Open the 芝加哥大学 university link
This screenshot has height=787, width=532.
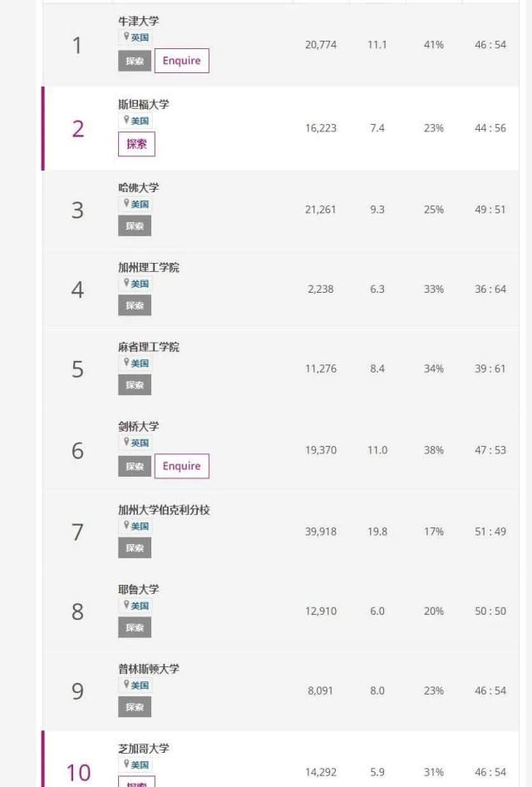tap(143, 749)
